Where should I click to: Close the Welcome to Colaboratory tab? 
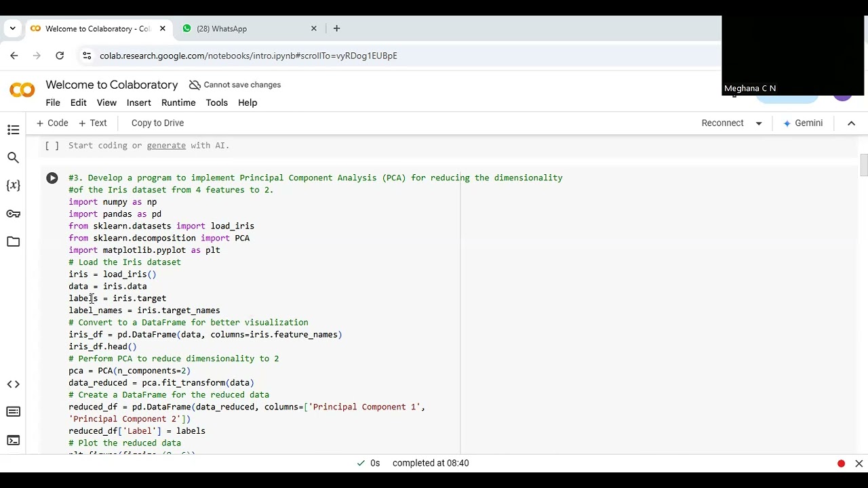(x=163, y=28)
